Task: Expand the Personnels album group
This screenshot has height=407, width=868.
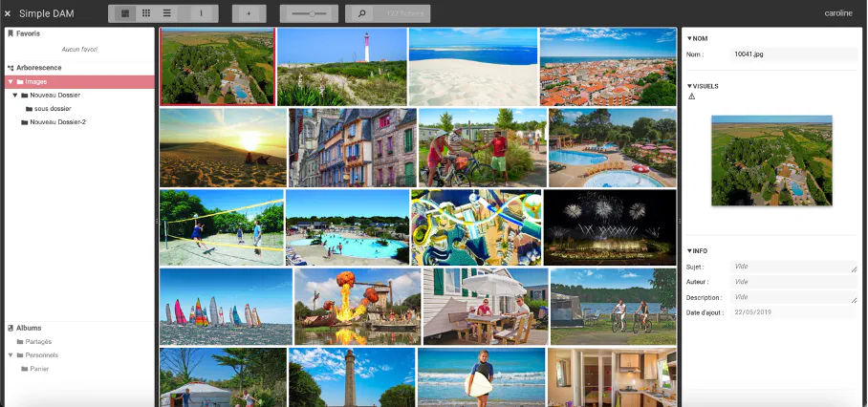Action: click(10, 355)
